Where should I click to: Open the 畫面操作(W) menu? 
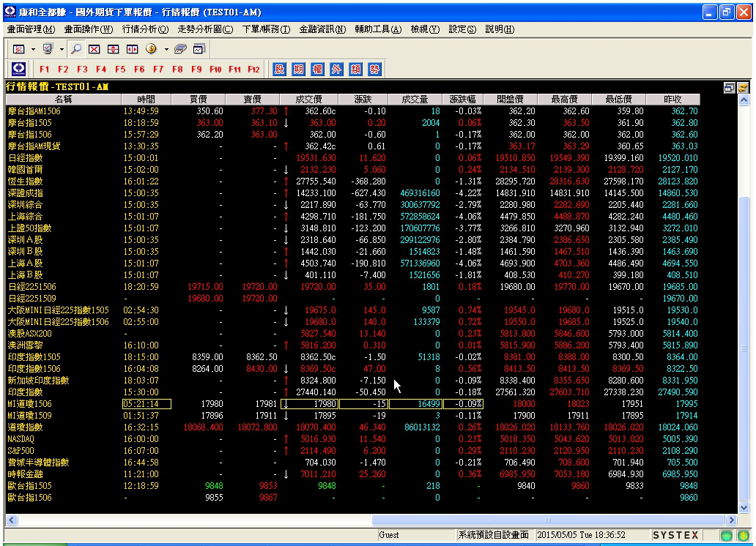pos(89,29)
